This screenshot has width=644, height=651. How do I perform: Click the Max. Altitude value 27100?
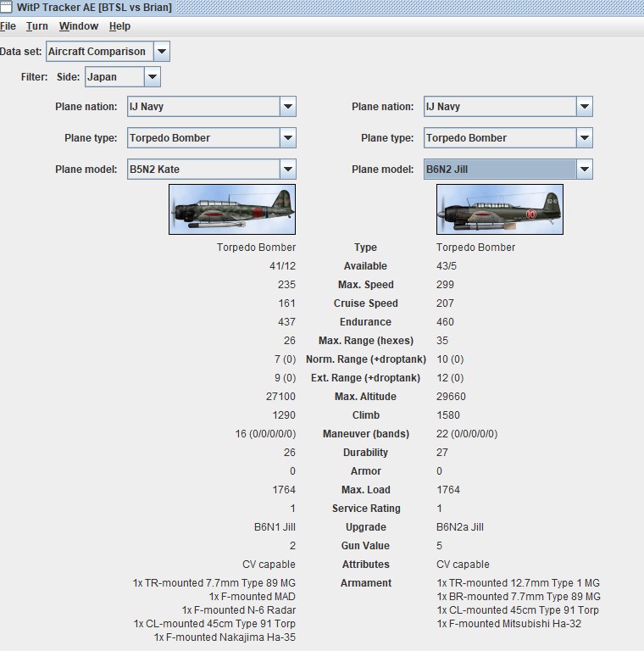(281, 397)
